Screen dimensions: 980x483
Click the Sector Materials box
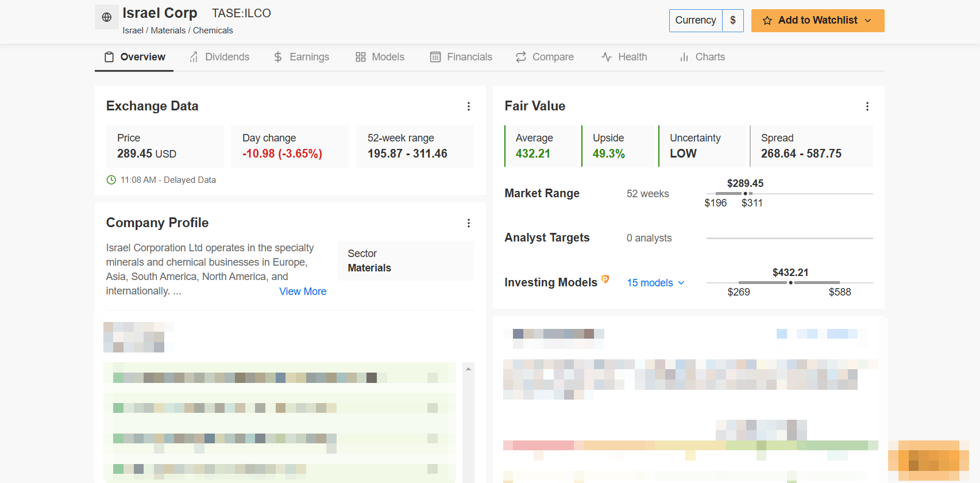tap(406, 261)
